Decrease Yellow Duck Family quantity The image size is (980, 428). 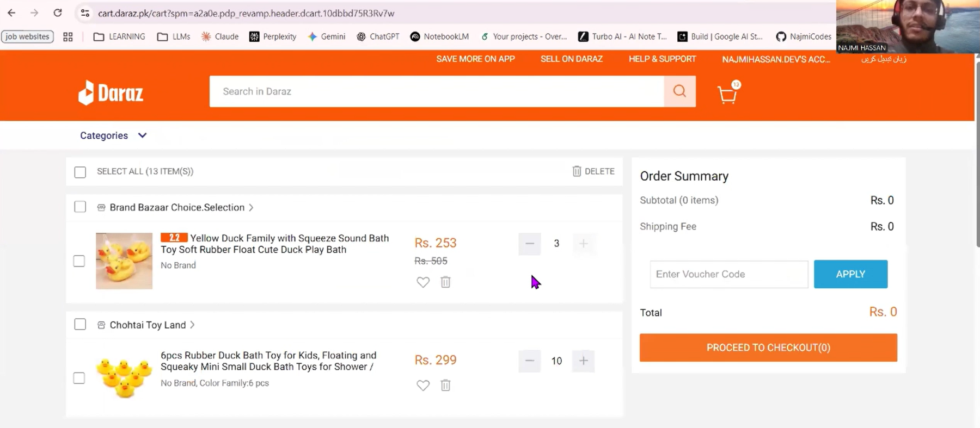[529, 244]
